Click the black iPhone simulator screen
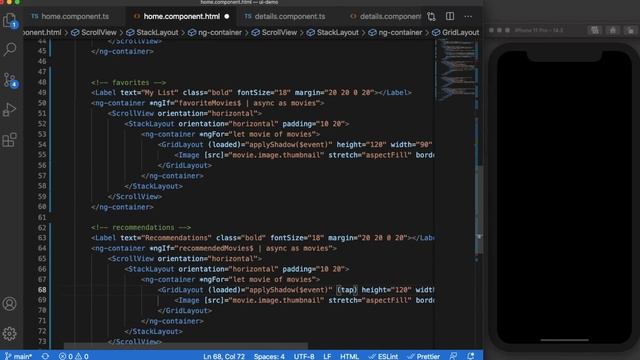 pyautogui.click(x=564, y=197)
